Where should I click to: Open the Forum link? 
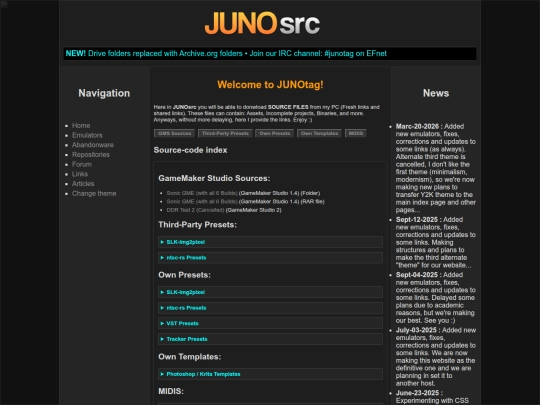[82, 164]
